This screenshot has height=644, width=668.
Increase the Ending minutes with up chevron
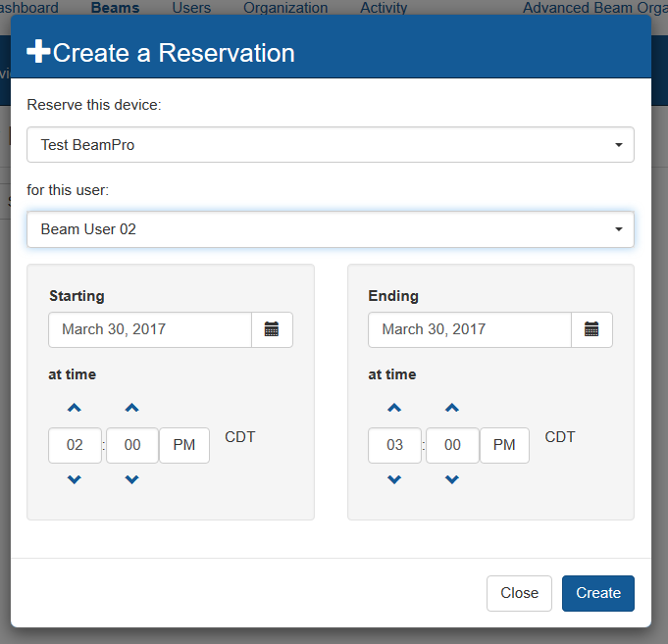tap(452, 408)
